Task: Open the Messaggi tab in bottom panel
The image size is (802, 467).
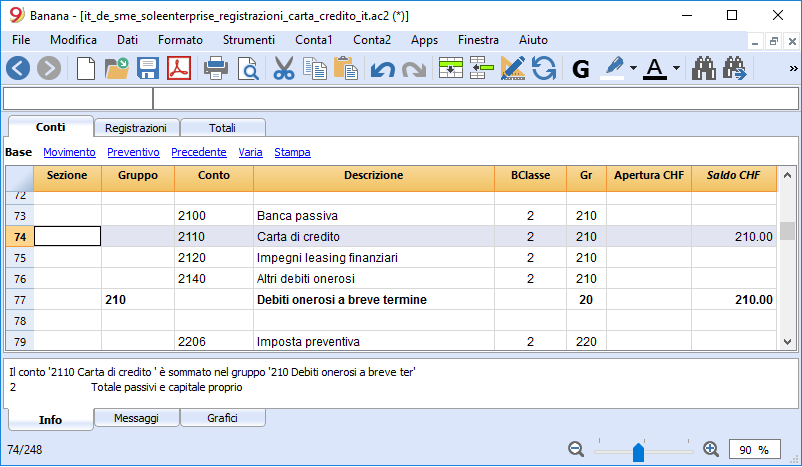Action: coord(136,418)
